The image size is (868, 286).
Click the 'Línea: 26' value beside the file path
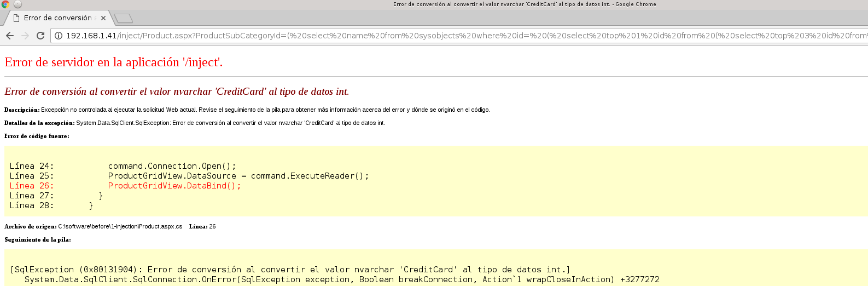(202, 226)
